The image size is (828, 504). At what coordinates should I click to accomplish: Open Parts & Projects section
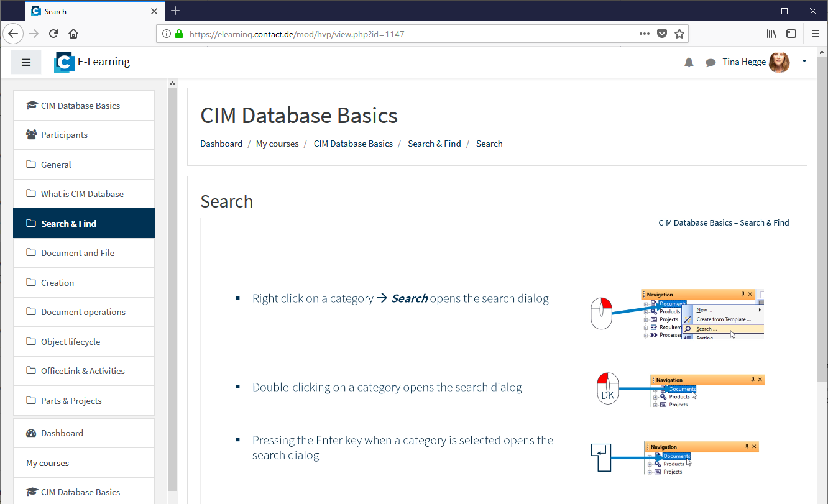(84, 401)
